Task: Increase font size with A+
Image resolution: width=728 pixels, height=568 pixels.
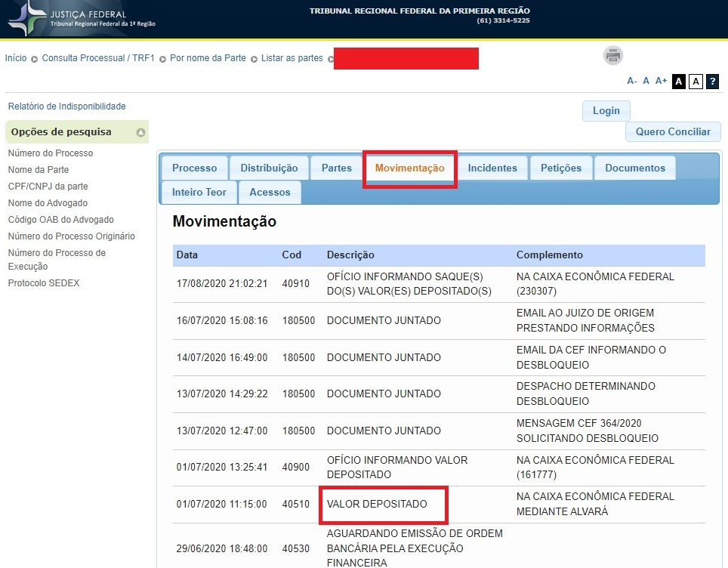Action: tap(661, 81)
